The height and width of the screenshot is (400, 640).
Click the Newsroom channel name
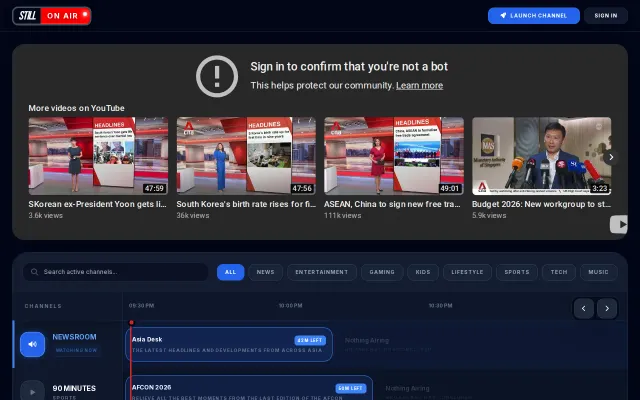point(74,337)
